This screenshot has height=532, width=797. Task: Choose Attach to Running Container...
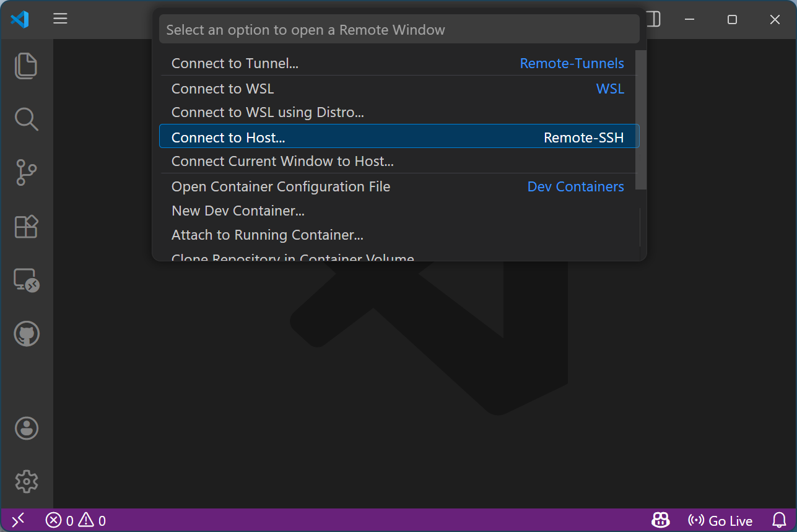(x=399, y=235)
